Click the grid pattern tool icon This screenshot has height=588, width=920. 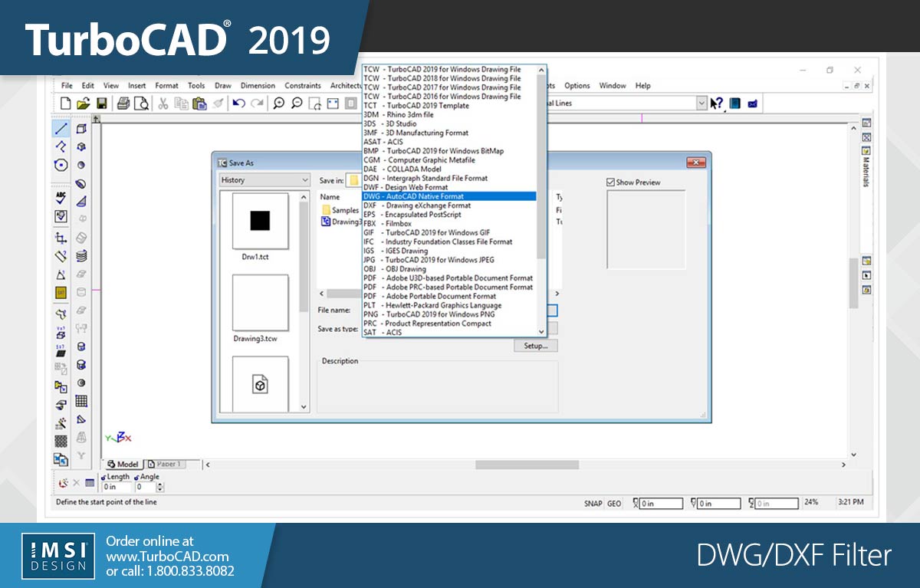pyautogui.click(x=81, y=401)
